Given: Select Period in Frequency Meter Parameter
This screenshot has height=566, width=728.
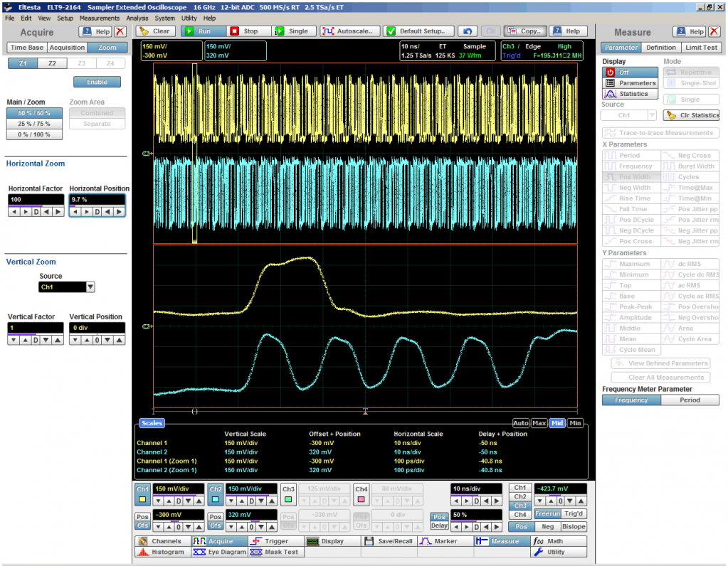Looking at the screenshot, I should pos(690,400).
